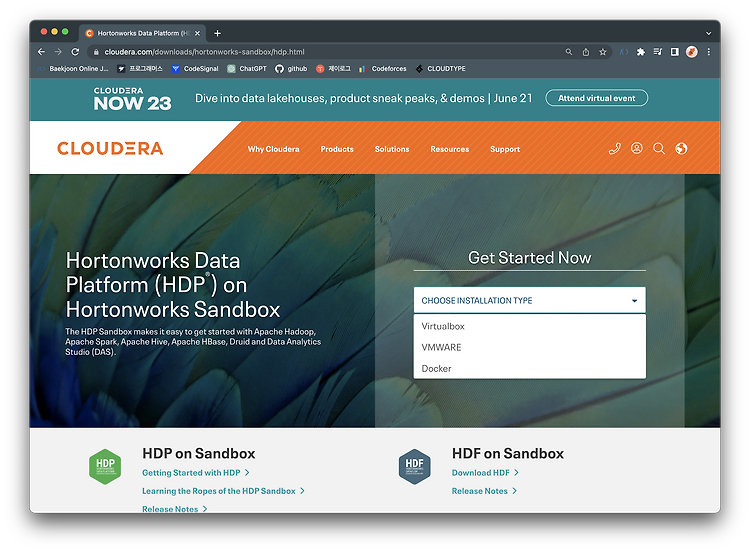
Task: Open Release Notes under HDF on Sandbox
Action: 484,491
